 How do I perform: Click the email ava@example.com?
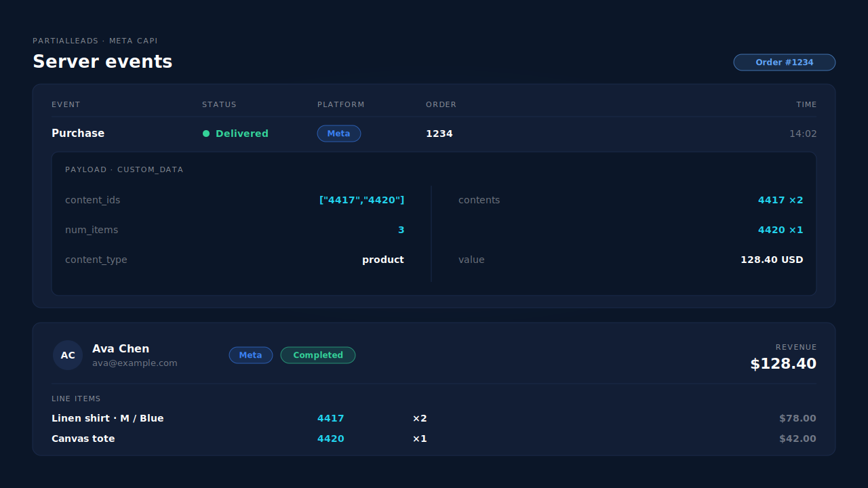tap(135, 363)
